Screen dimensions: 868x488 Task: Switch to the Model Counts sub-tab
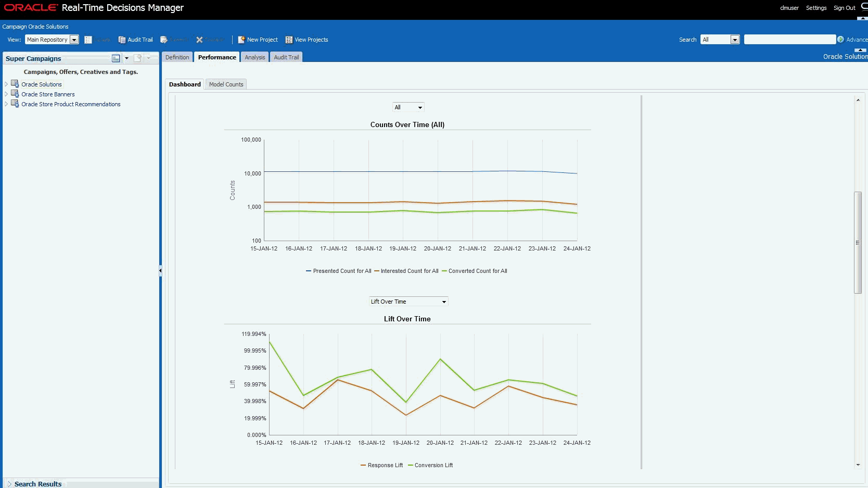click(x=226, y=84)
